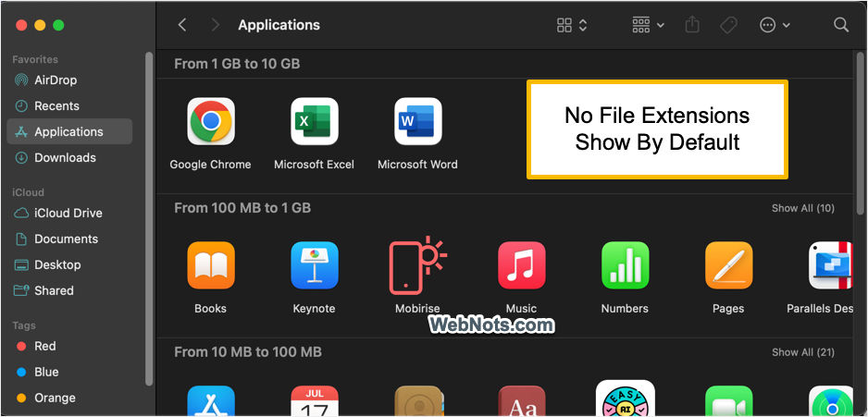868x417 pixels.
Task: Select the Microsoft Word app icon
Action: (x=418, y=121)
